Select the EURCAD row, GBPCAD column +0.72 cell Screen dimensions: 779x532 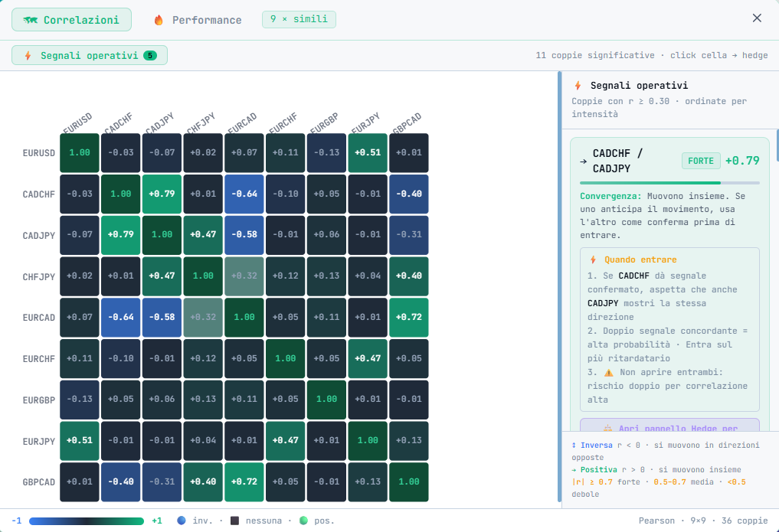(x=409, y=317)
